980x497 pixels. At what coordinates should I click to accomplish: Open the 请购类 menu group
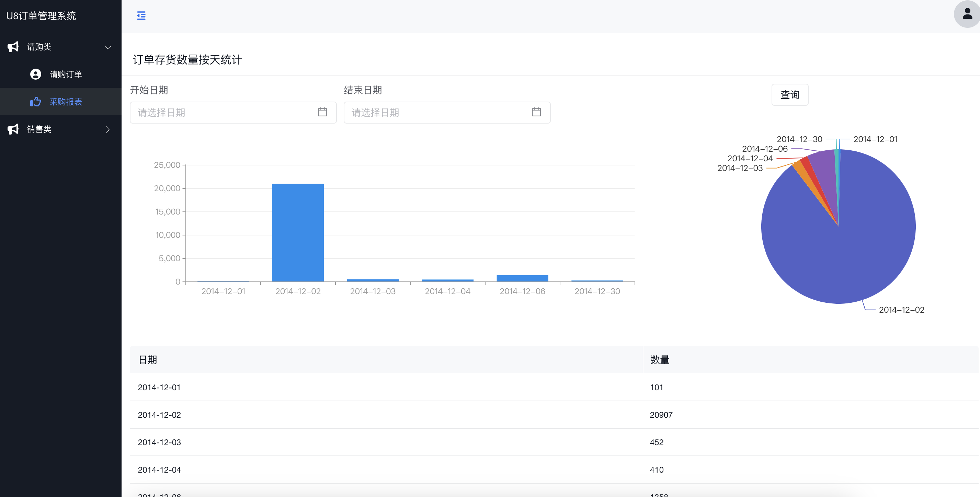point(61,47)
